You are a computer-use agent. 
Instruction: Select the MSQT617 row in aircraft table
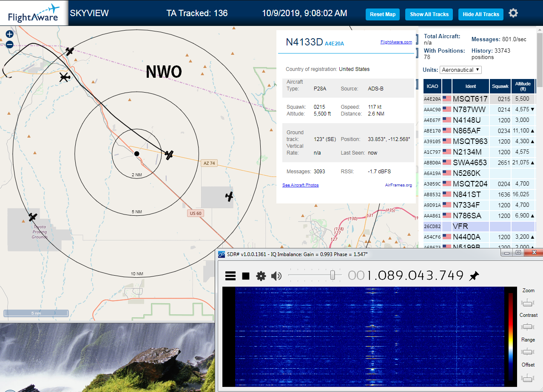pyautogui.click(x=479, y=99)
